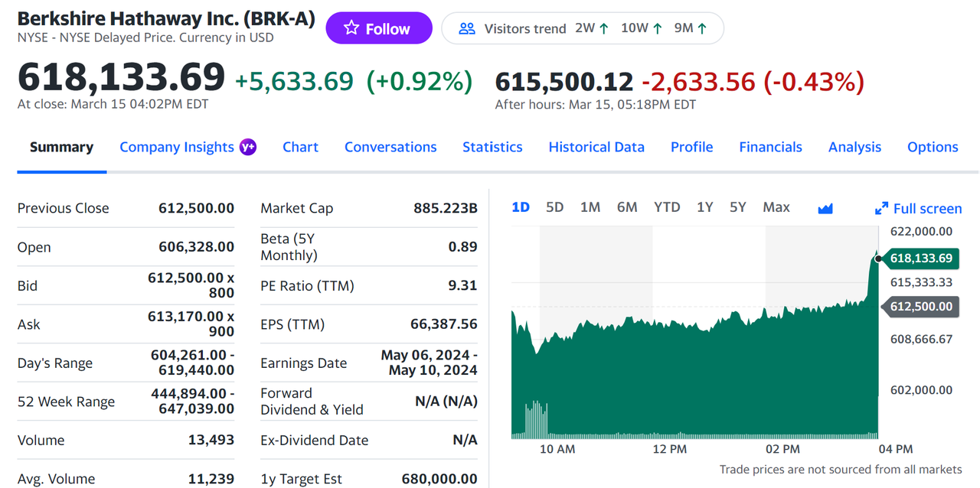Click the 2W visitors trend indicator
The height and width of the screenshot is (488, 980).
[592, 28]
